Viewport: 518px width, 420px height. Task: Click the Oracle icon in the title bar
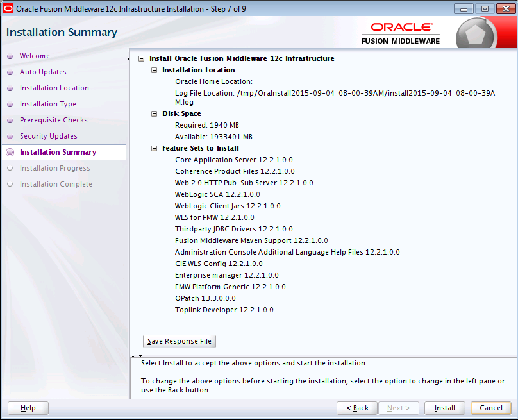[x=8, y=8]
